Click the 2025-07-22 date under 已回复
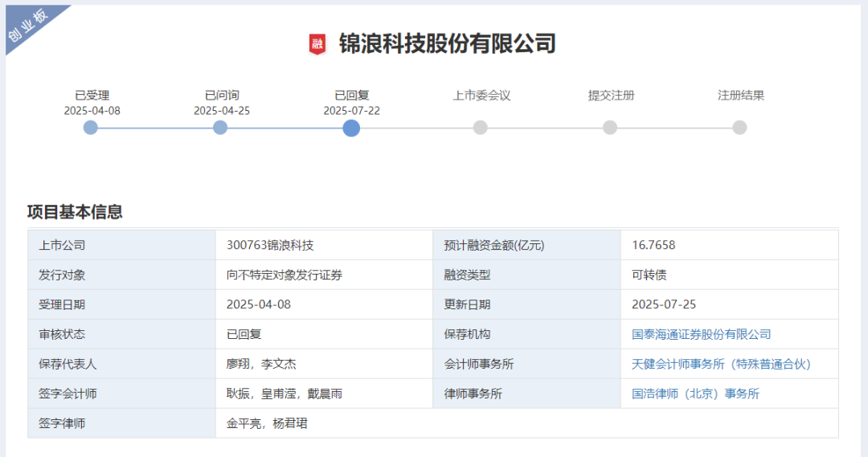This screenshot has height=457, width=868. tap(351, 111)
